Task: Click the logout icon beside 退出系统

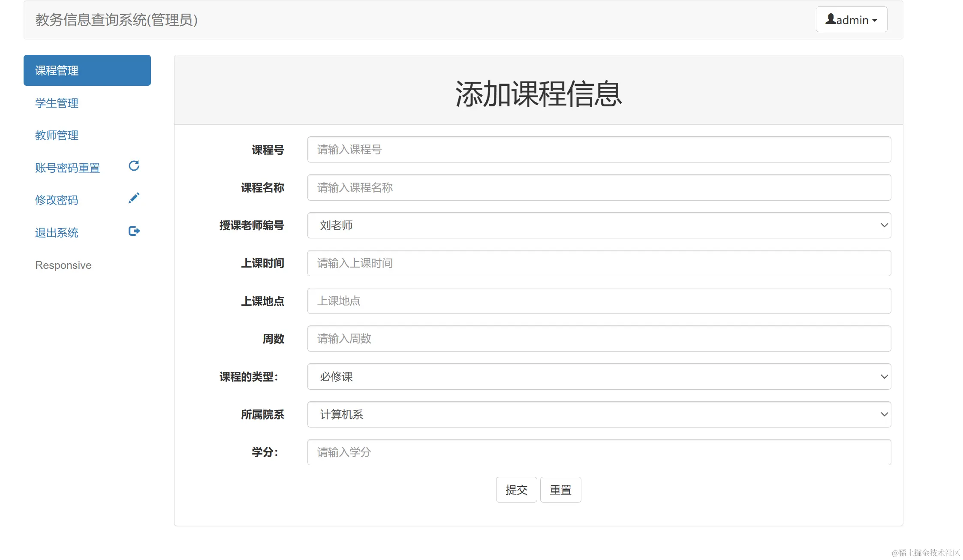Action: [134, 231]
